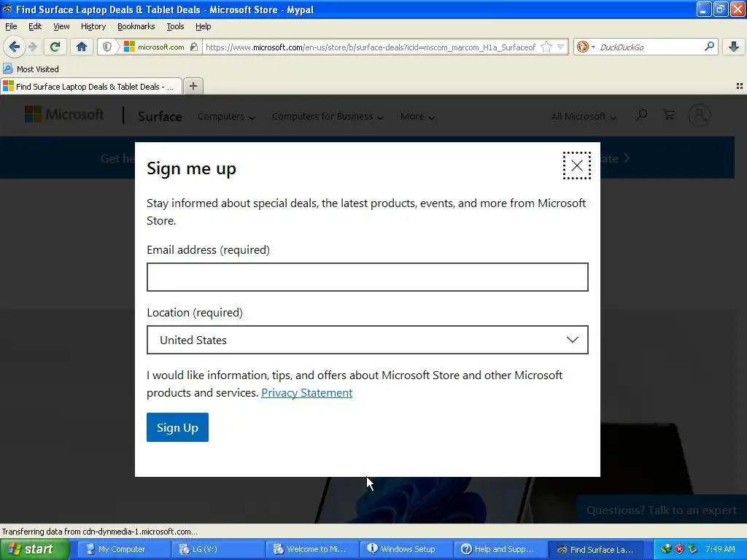Open the History menu
Image resolution: width=747 pixels, height=560 pixels.
point(93,26)
